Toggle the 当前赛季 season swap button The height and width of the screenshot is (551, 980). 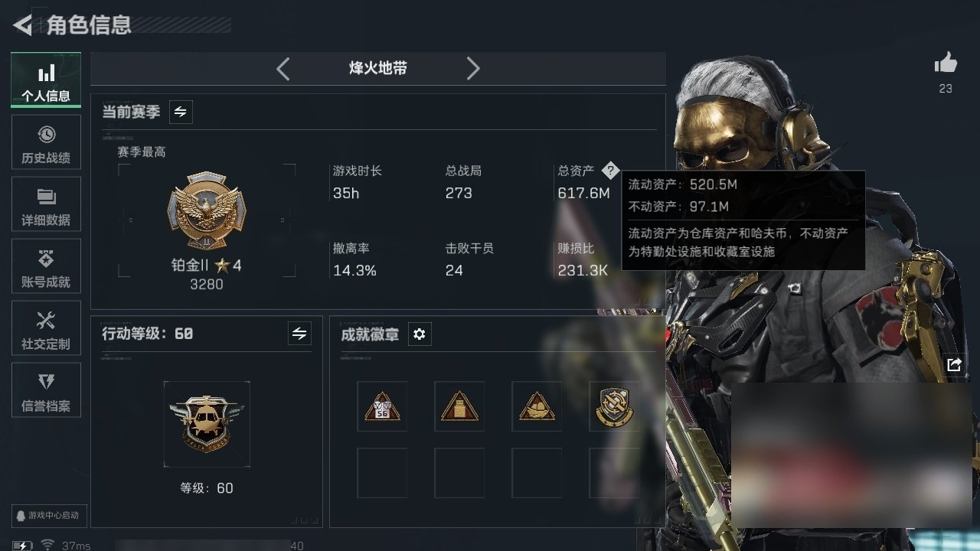point(181,112)
